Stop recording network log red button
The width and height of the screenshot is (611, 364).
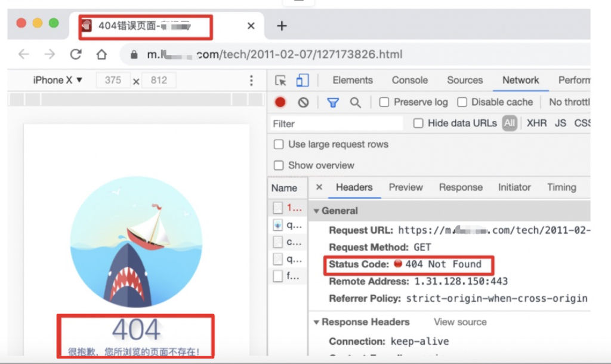coord(280,102)
